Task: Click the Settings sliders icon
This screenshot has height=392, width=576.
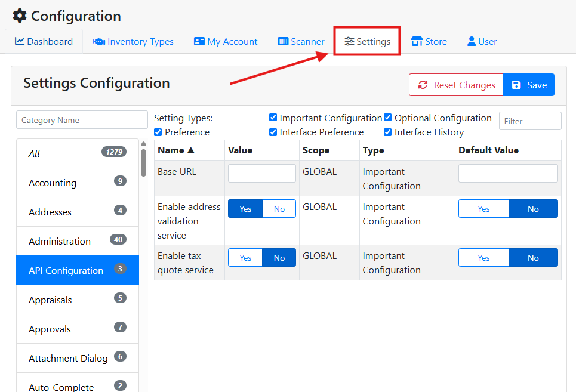Action: (349, 41)
